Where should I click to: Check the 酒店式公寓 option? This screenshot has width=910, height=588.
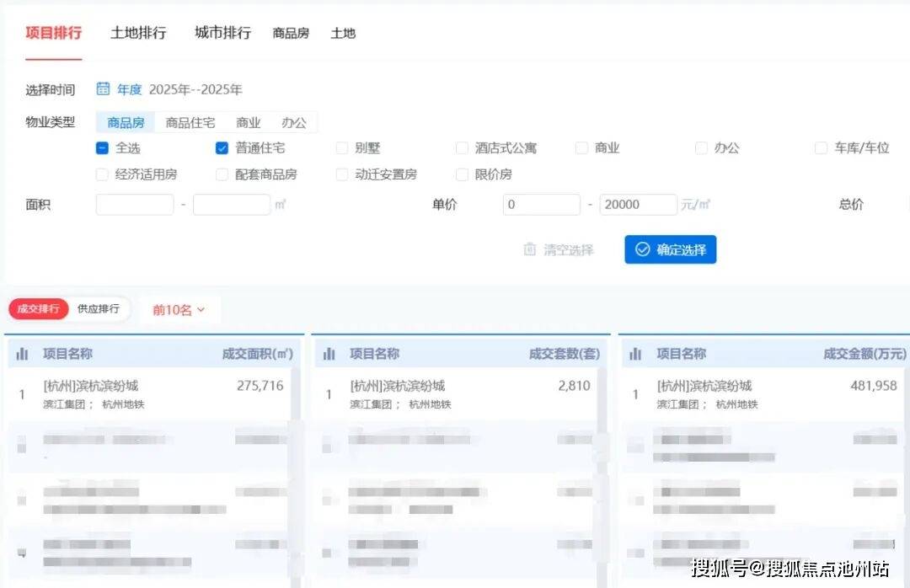tap(462, 148)
